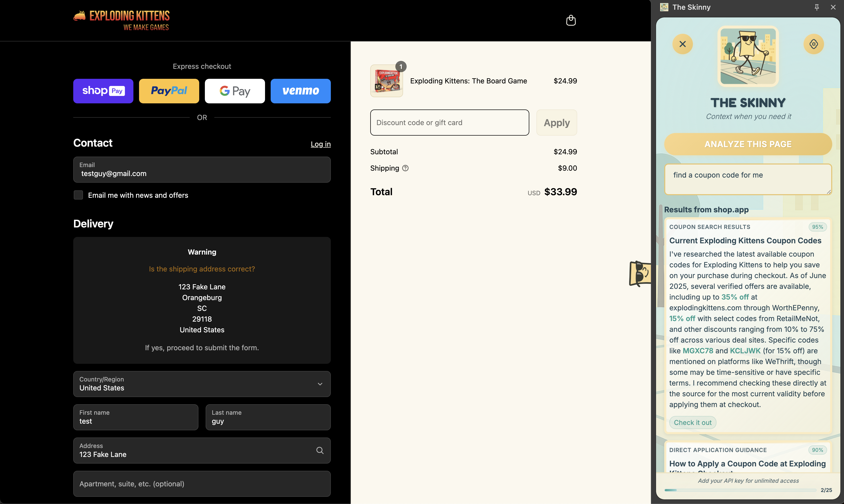Click the Exploding Kittens logo

click(x=121, y=21)
